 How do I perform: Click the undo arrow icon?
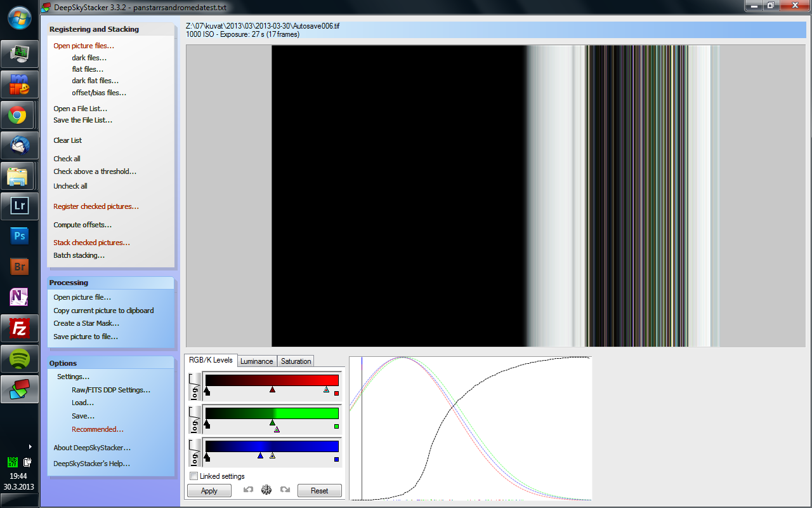[249, 490]
